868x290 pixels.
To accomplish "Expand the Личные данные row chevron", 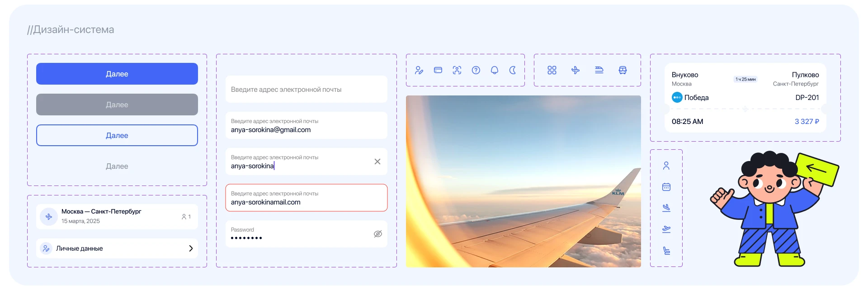I will (191, 248).
